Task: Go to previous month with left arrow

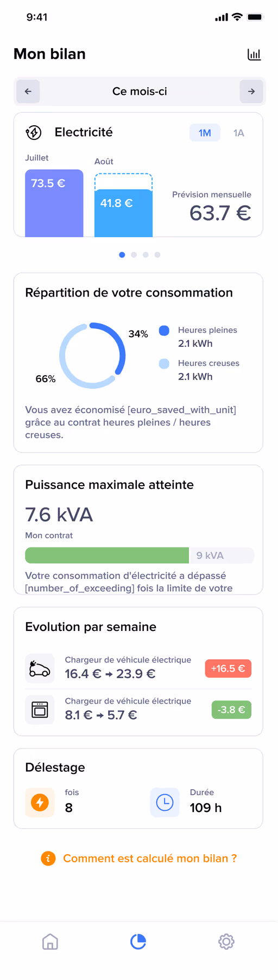Action: pos(28,92)
